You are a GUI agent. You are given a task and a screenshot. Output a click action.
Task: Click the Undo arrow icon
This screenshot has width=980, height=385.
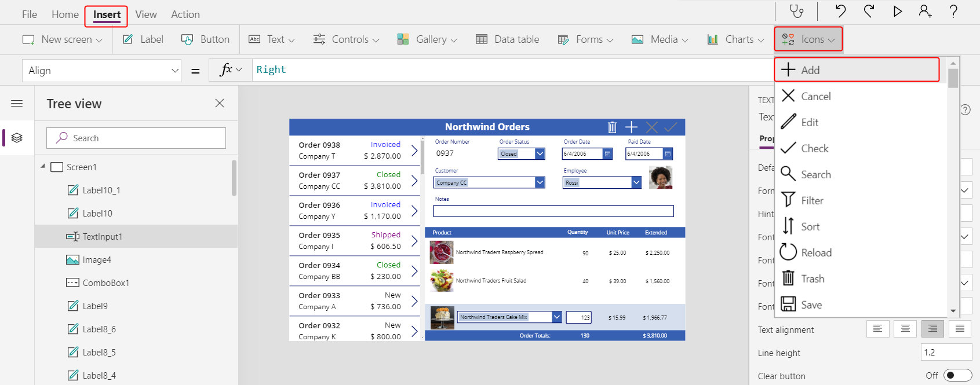click(840, 11)
